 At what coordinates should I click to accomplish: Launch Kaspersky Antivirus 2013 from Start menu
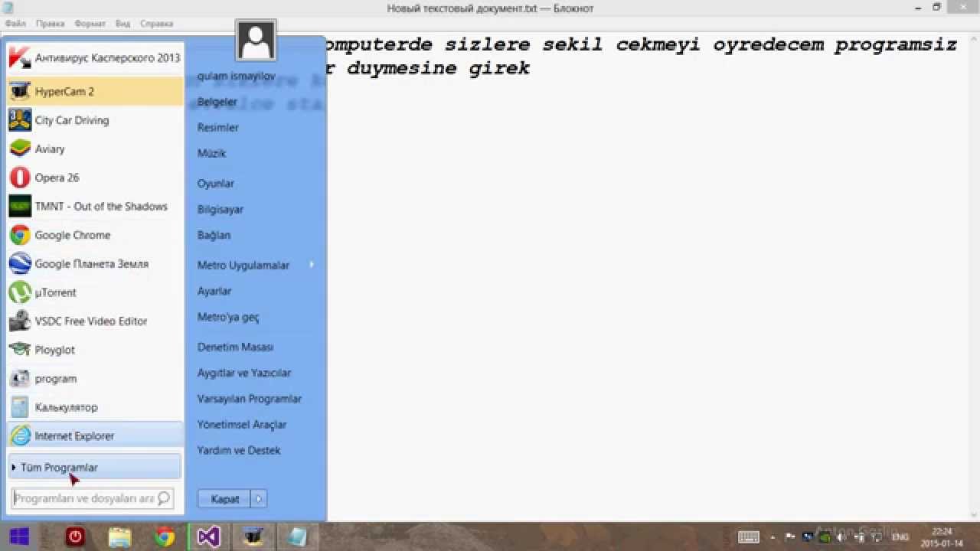click(95, 58)
